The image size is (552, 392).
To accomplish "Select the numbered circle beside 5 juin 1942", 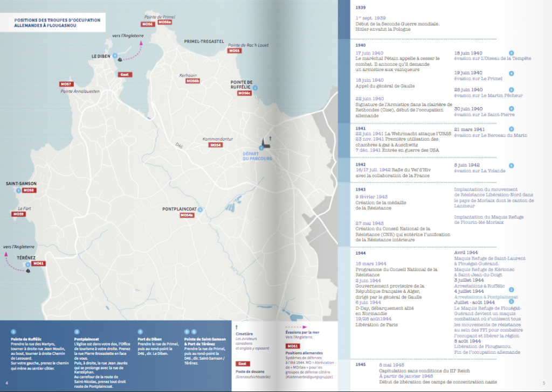I will (x=511, y=166).
